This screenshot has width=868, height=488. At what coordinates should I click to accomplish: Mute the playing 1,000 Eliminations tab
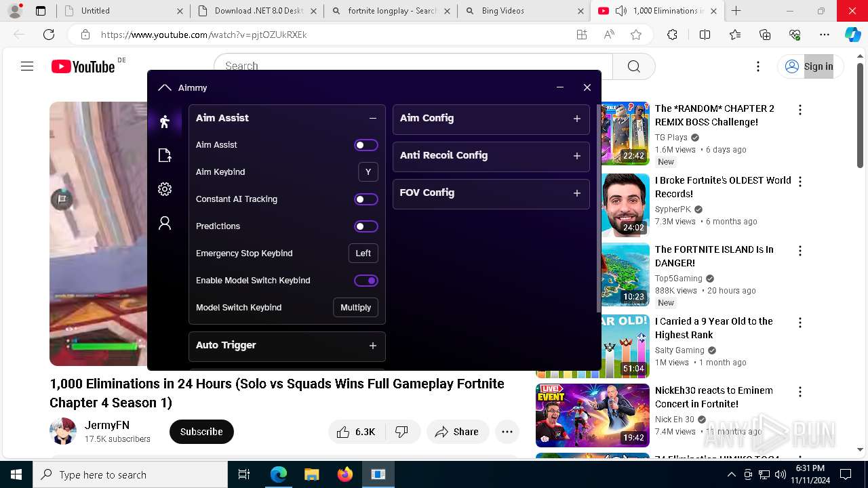pyautogui.click(x=620, y=11)
